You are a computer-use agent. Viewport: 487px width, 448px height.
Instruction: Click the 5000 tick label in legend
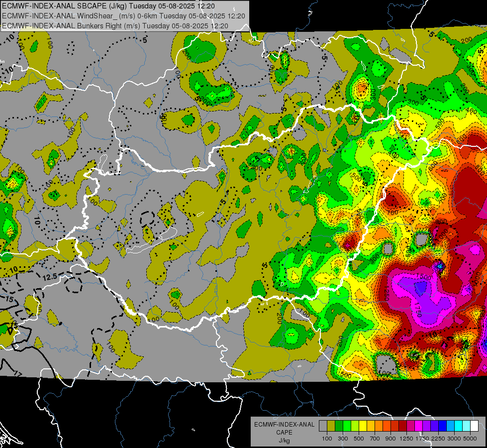pyautogui.click(x=470, y=439)
